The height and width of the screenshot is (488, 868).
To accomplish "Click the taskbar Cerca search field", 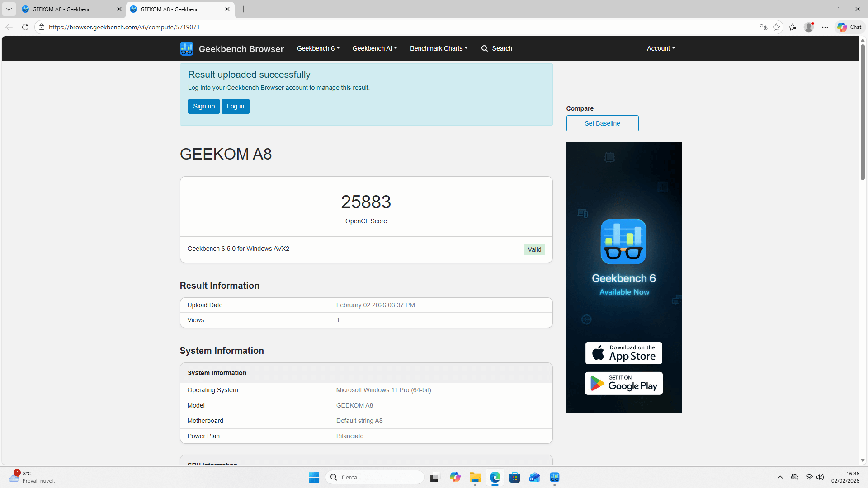I will coord(375,477).
